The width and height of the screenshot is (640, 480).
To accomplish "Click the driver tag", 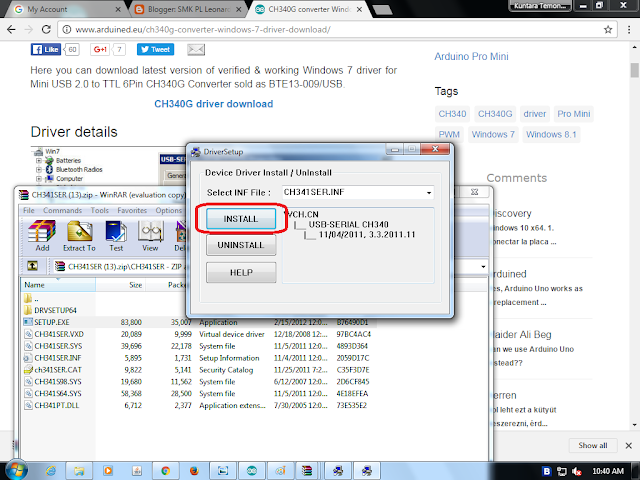I will click(x=535, y=114).
